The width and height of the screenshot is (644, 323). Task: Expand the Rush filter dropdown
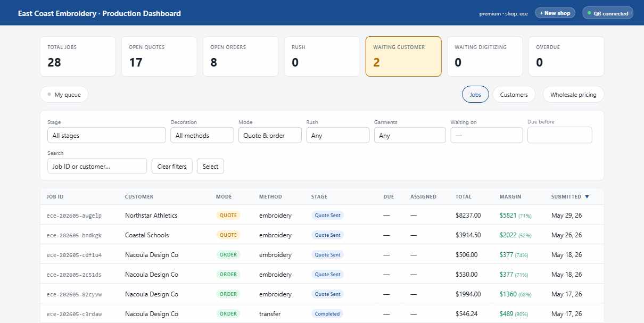pos(337,135)
